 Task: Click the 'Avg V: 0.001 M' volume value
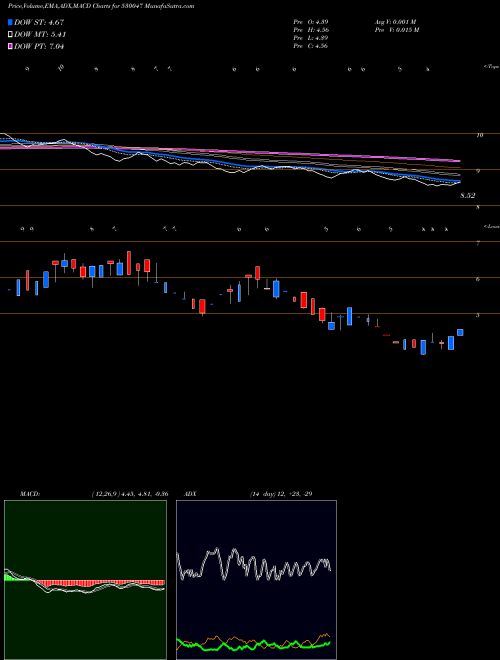pos(395,22)
